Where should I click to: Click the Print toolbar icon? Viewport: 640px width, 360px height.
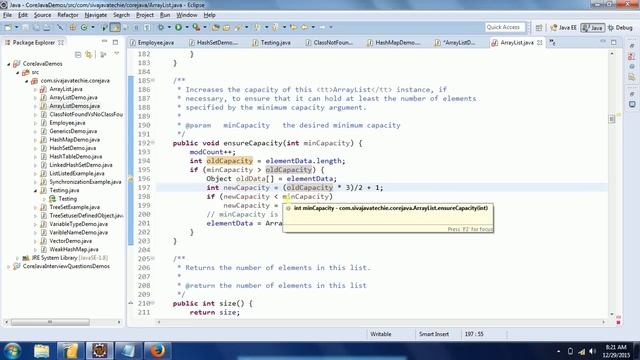coord(47,27)
